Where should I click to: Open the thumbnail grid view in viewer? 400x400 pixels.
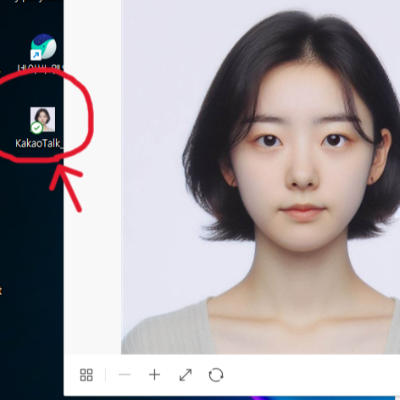click(x=86, y=375)
